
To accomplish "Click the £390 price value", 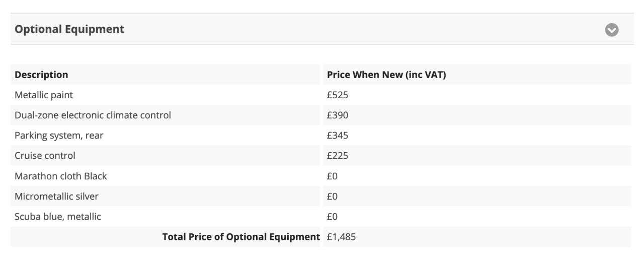I will tap(338, 115).
